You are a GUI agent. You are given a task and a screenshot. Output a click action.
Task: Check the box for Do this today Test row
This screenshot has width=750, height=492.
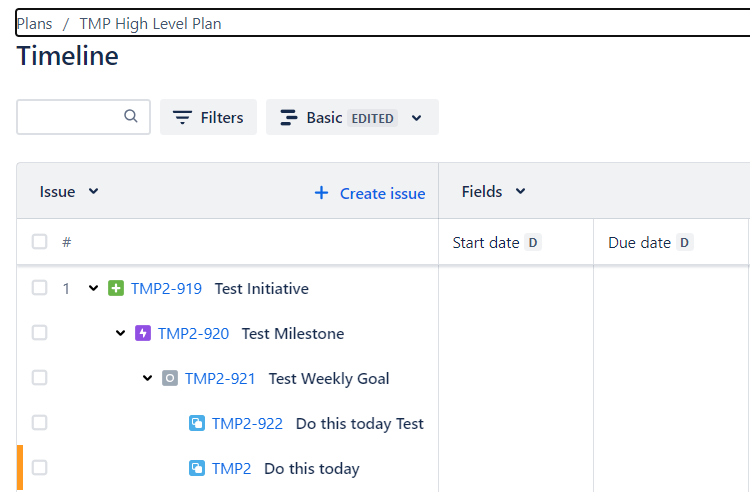(x=39, y=423)
